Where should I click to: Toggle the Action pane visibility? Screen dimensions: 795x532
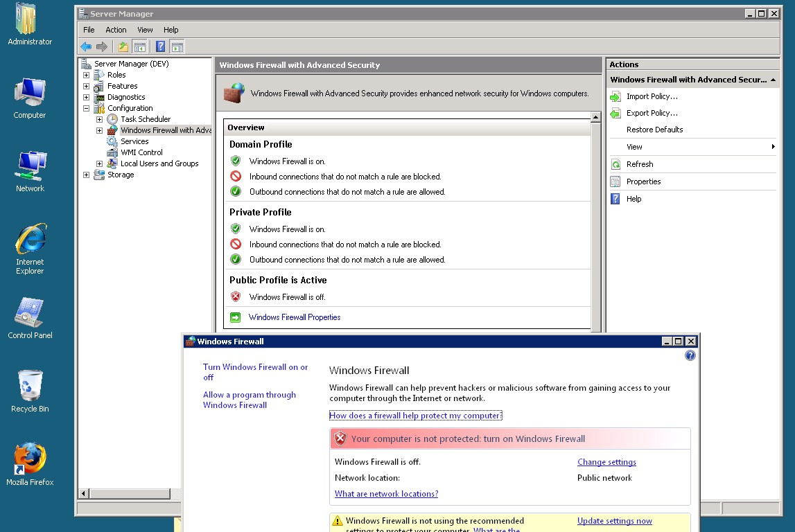coord(178,46)
